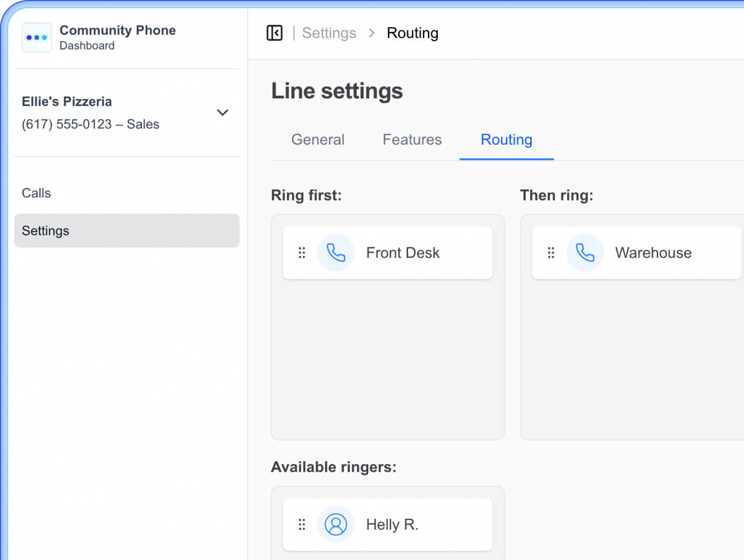Grab the Helly R. drag handle
Image resolution: width=744 pixels, height=560 pixels.
(x=302, y=524)
